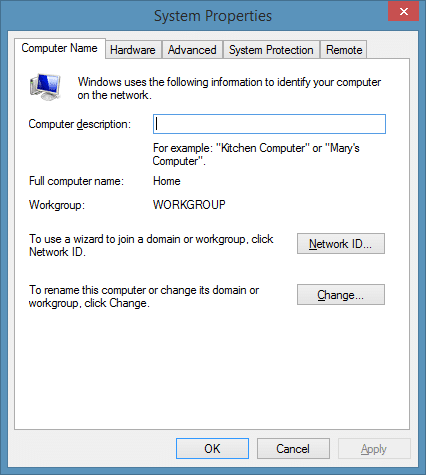Click the "To rename this computer" instruction text

click(144, 296)
